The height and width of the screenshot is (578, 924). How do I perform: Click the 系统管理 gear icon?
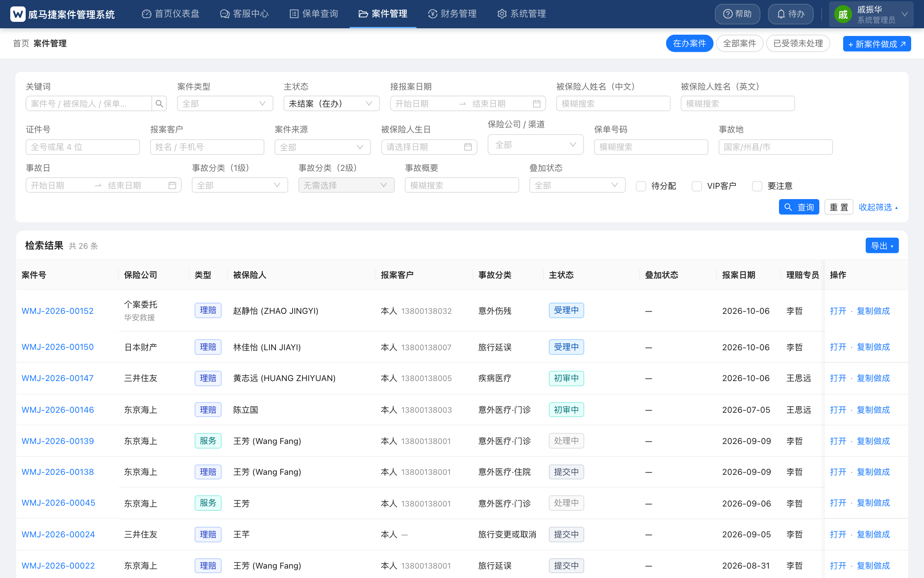pos(502,14)
